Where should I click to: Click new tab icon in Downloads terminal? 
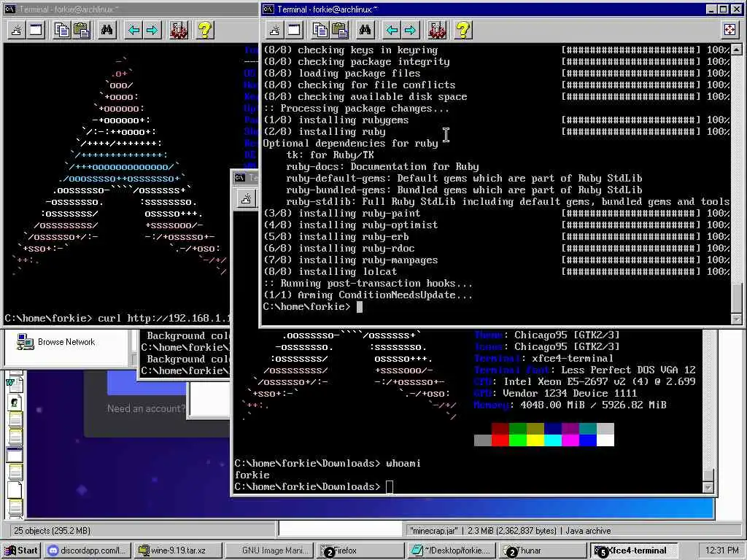(x=247, y=198)
